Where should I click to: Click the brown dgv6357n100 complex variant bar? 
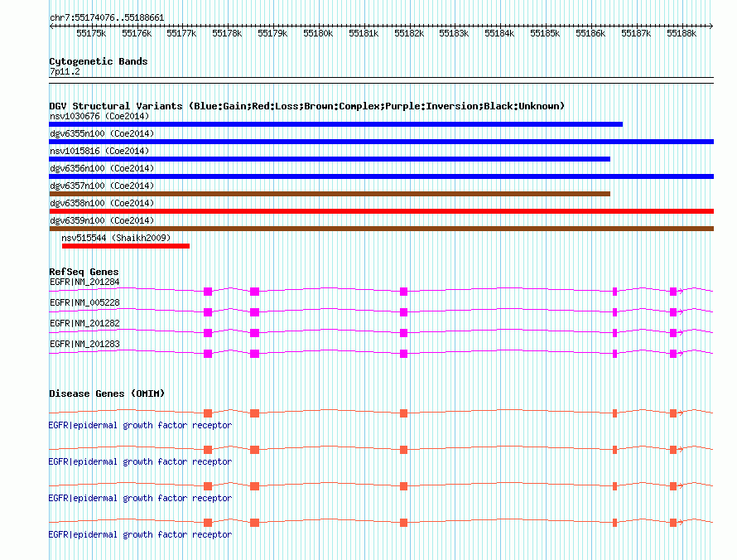pos(330,194)
